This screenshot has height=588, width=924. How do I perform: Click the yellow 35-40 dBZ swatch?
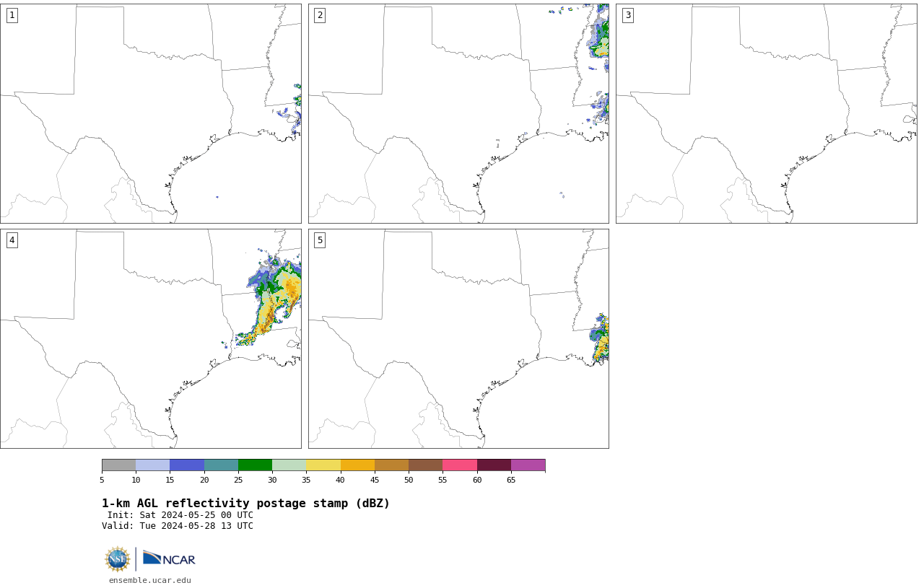click(x=323, y=465)
